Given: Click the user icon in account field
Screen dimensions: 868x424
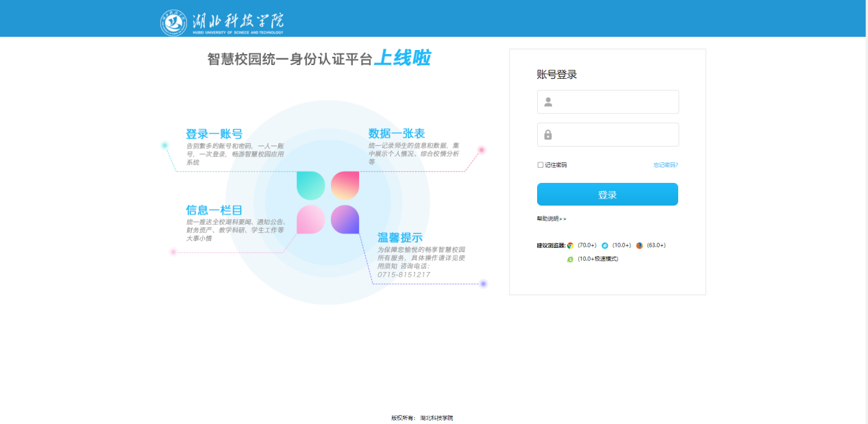Looking at the screenshot, I should coord(548,102).
